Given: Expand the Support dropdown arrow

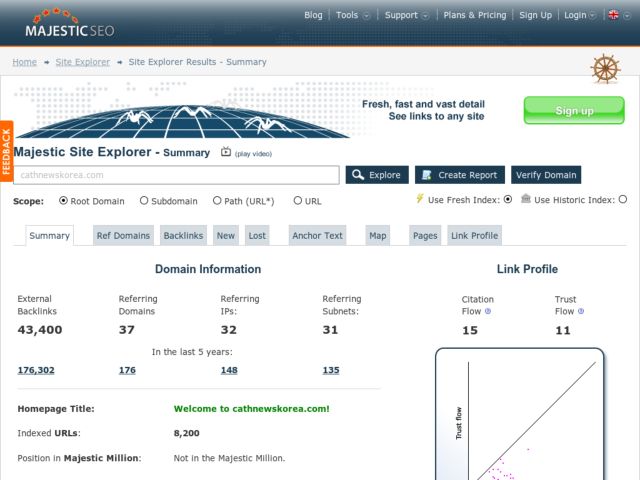Looking at the screenshot, I should [425, 16].
